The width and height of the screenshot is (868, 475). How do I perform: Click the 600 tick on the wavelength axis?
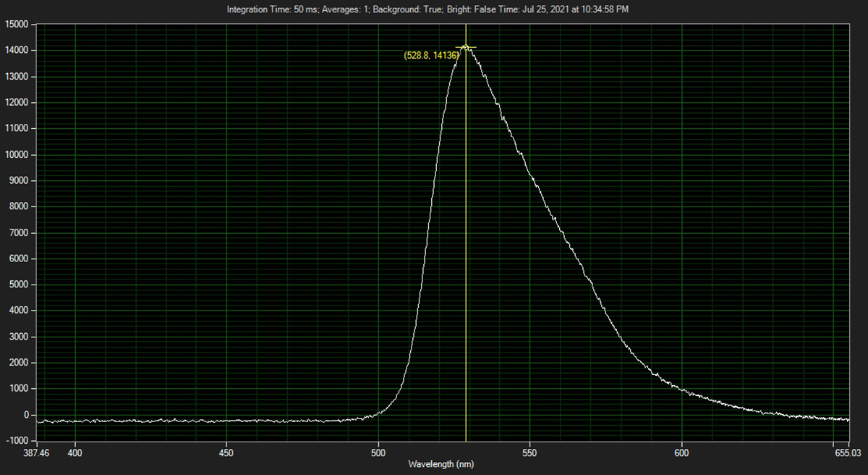tap(682, 453)
